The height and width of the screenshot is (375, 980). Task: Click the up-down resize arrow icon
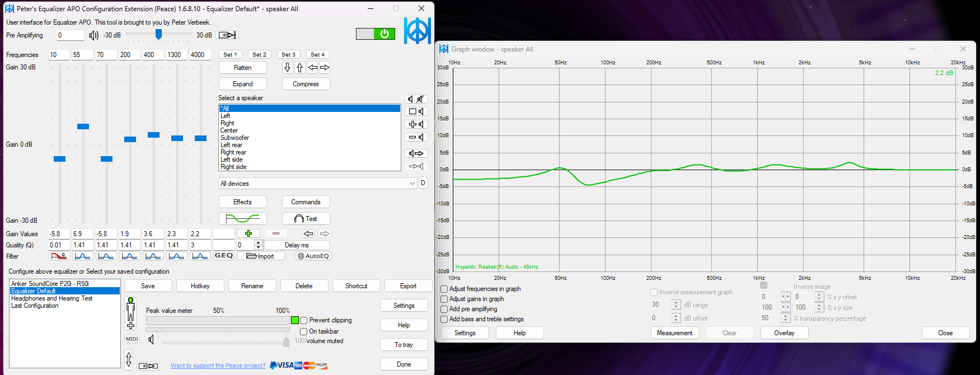click(x=129, y=360)
